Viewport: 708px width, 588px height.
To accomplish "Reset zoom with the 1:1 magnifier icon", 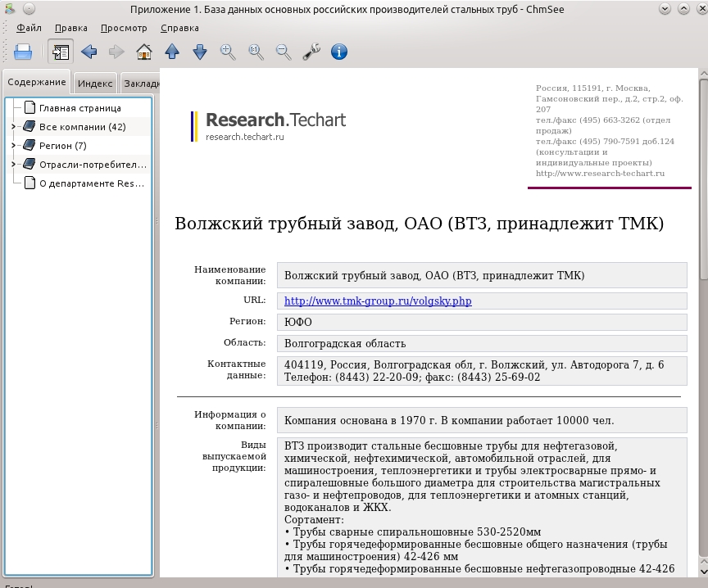I will tap(256, 52).
